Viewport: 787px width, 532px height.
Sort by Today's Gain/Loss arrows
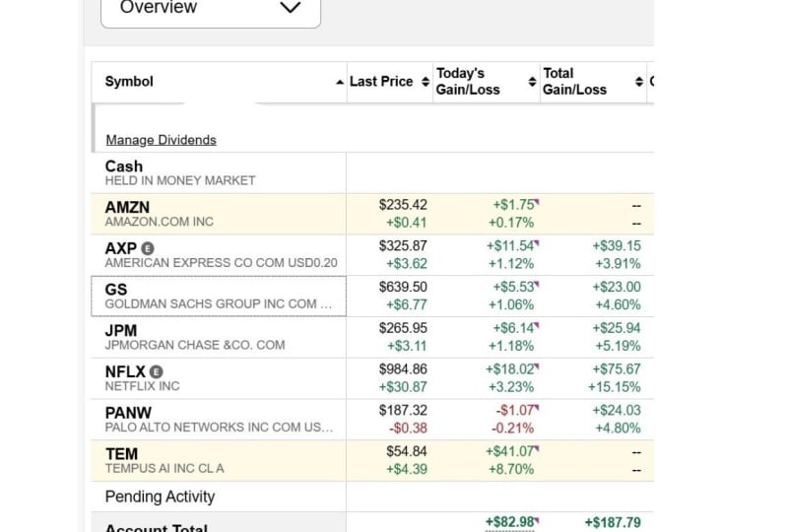pos(532,82)
